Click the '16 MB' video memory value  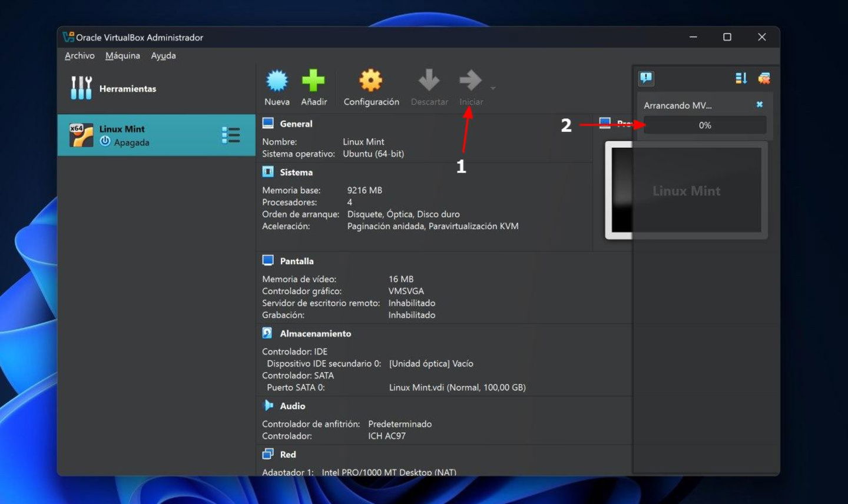[401, 279]
